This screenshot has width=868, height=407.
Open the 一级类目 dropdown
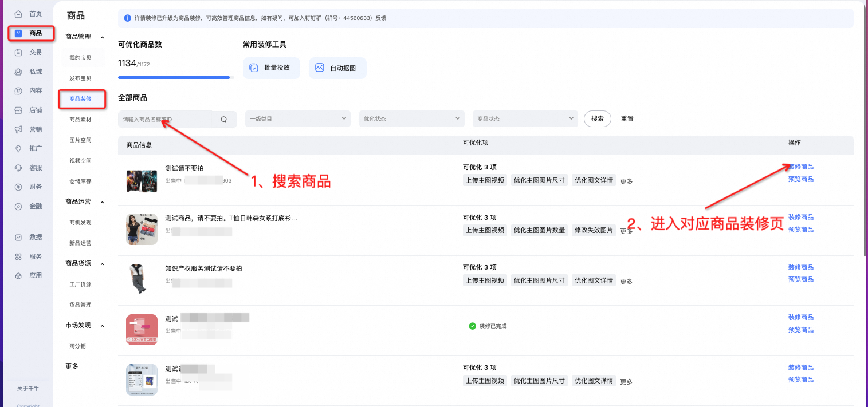pyautogui.click(x=297, y=118)
